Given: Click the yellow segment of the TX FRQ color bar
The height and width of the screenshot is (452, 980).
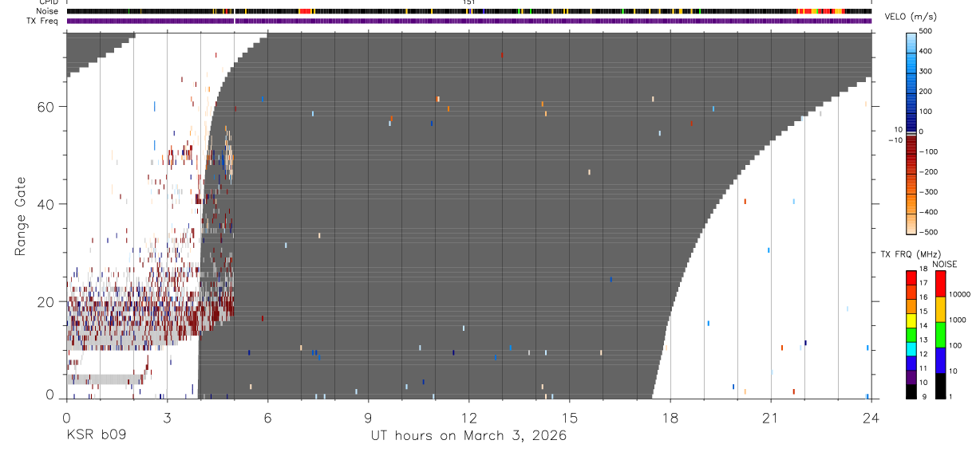Looking at the screenshot, I should click(x=911, y=320).
